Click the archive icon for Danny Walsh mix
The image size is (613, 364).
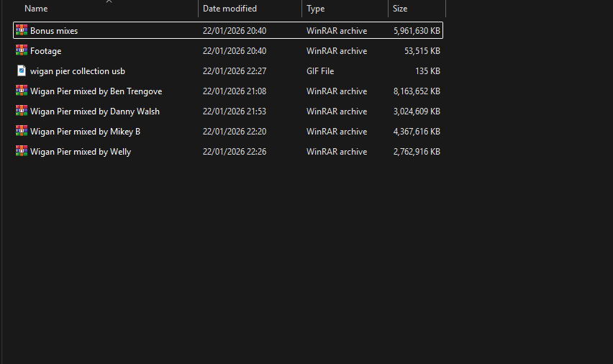click(x=22, y=111)
